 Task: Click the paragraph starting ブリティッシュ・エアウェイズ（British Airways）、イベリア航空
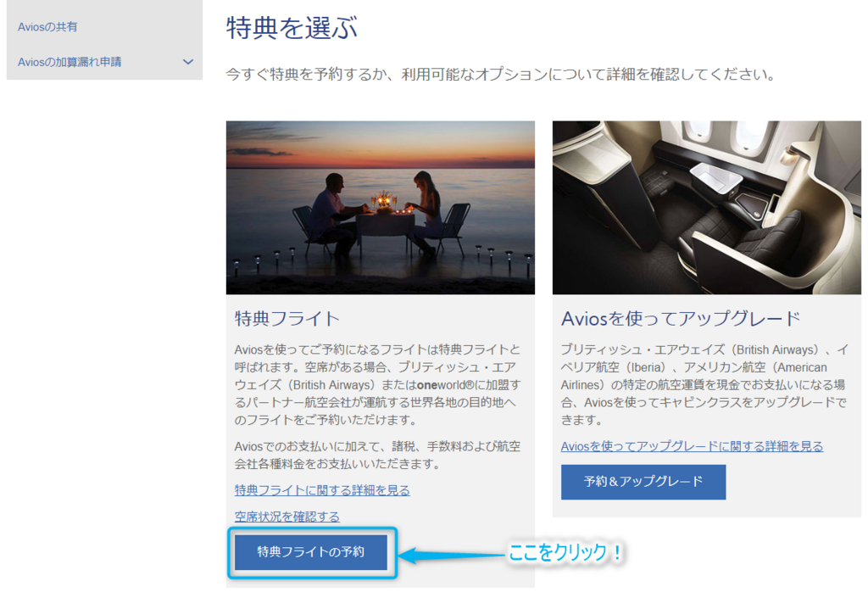click(704, 385)
